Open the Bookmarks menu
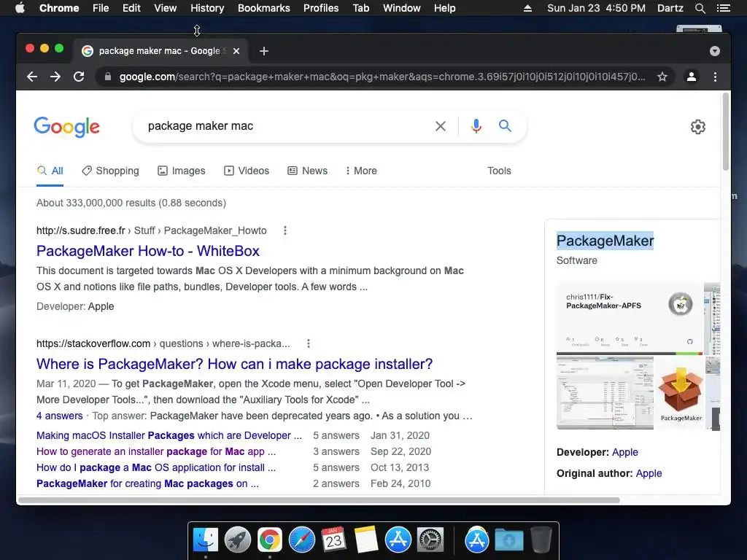Image resolution: width=747 pixels, height=560 pixels. pyautogui.click(x=264, y=8)
